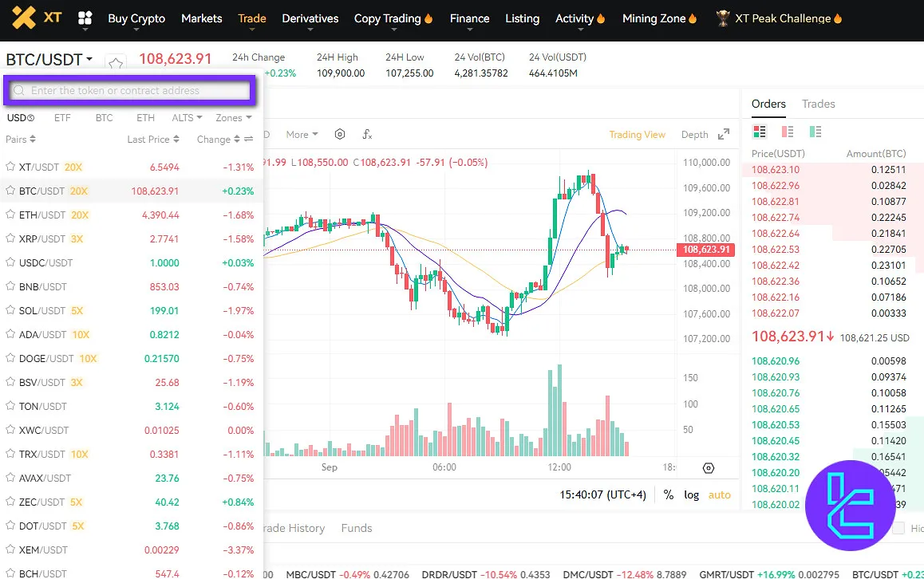Image resolution: width=924 pixels, height=579 pixels.
Task: Expand the Zones dropdown
Action: (233, 118)
